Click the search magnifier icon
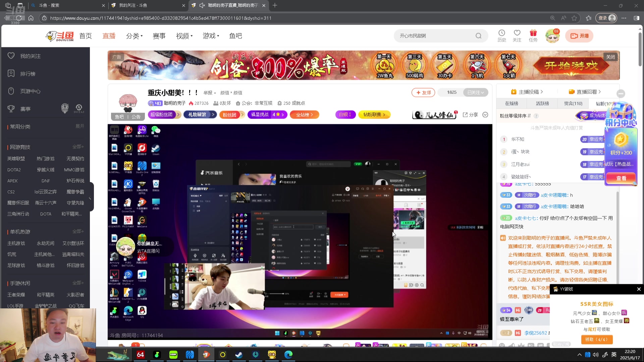The image size is (644, 362). [x=478, y=36]
